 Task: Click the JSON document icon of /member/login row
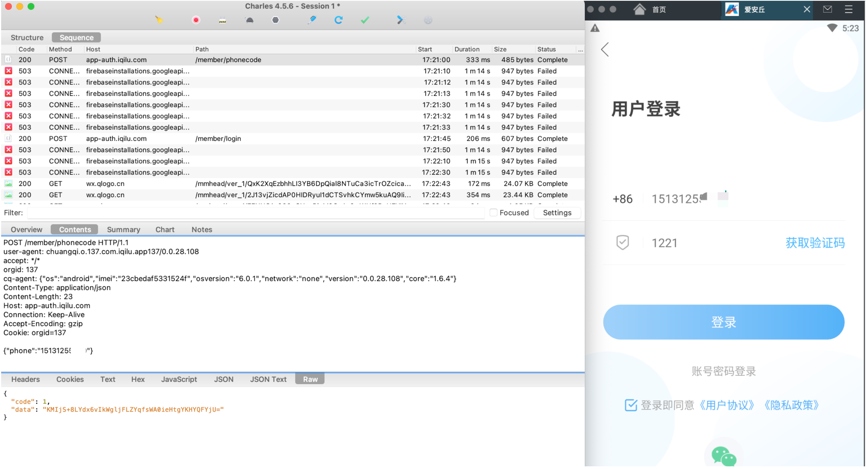pos(8,139)
